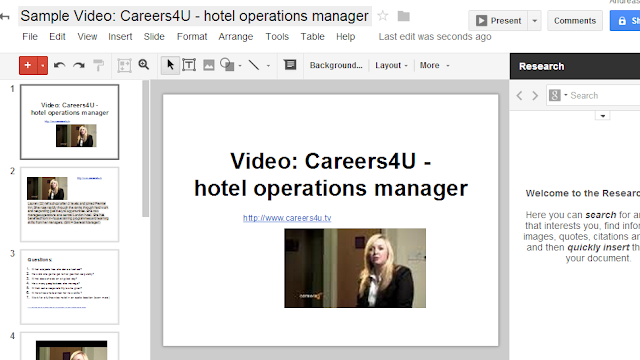Open the Arrange menu

point(236,37)
